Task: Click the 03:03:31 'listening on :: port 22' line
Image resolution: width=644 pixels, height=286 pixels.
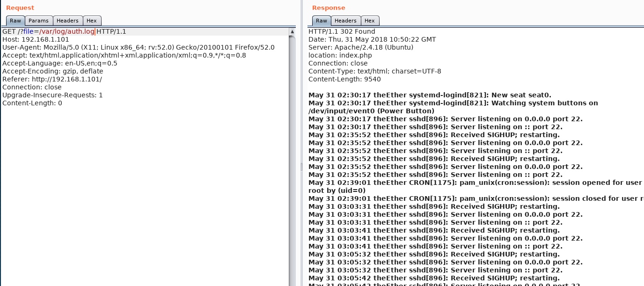Action: pos(436,223)
